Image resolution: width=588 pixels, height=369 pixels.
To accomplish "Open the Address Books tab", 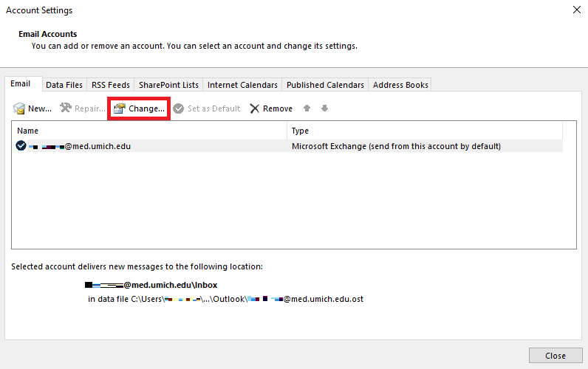I will [x=400, y=85].
